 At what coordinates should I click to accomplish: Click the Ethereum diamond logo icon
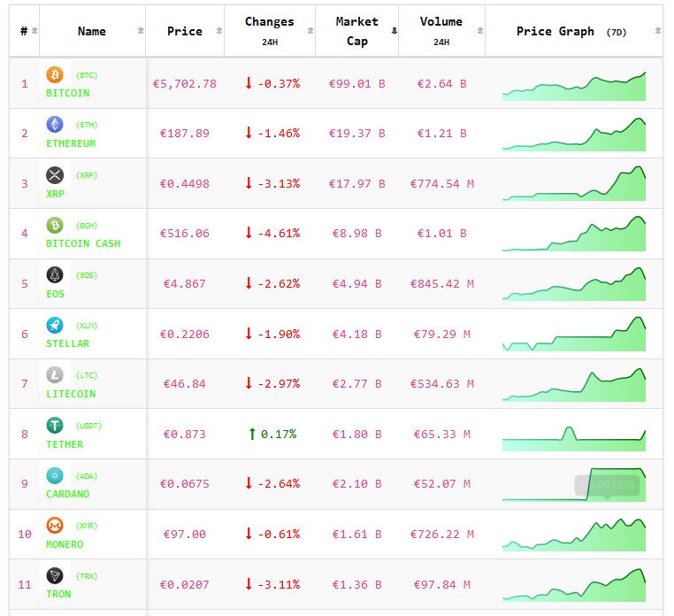coord(55,125)
